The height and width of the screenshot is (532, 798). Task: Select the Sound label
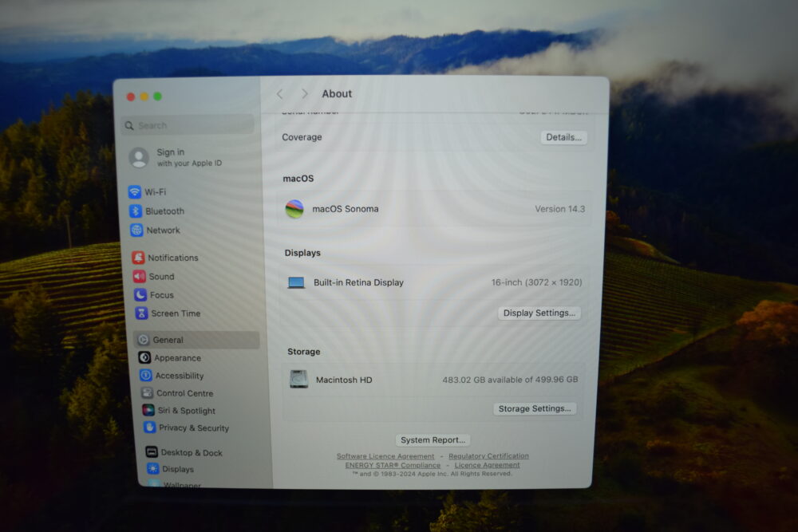point(161,276)
